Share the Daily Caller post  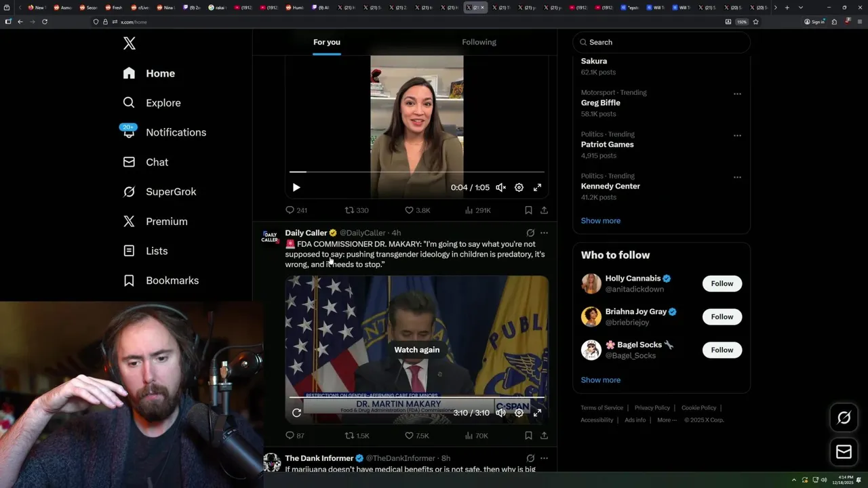pos(544,436)
